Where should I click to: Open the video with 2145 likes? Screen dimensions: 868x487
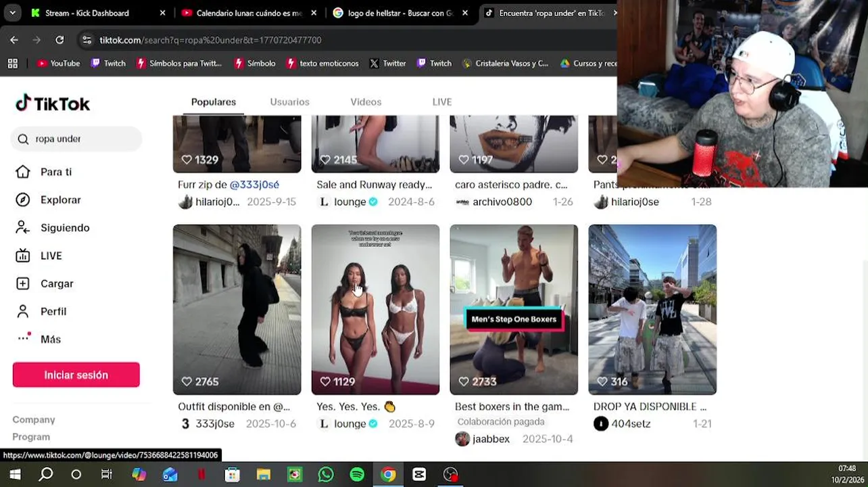click(x=375, y=143)
